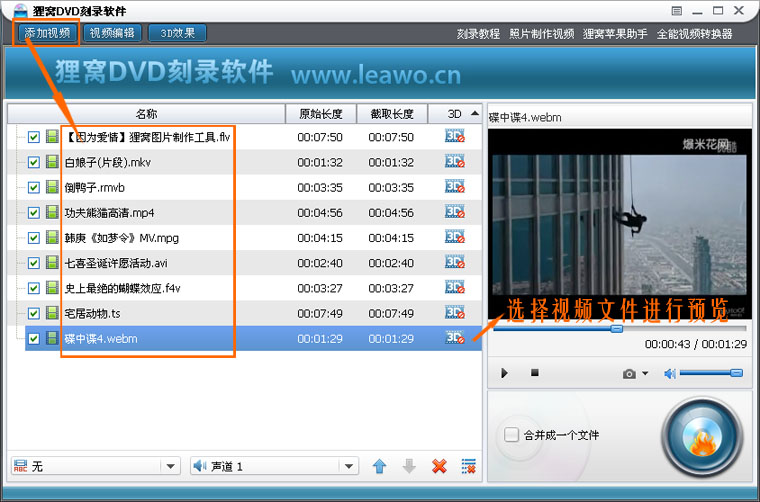Open the menu icon in title bar
This screenshot has width=760, height=502.
677,11
